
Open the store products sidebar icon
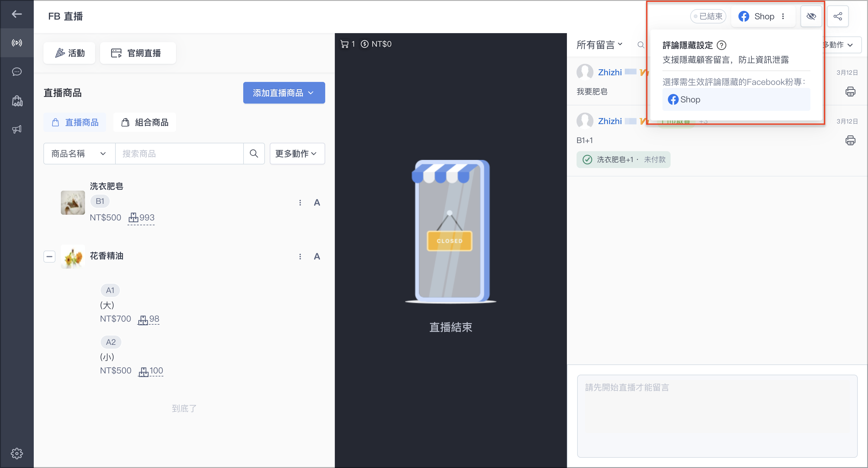(17, 101)
